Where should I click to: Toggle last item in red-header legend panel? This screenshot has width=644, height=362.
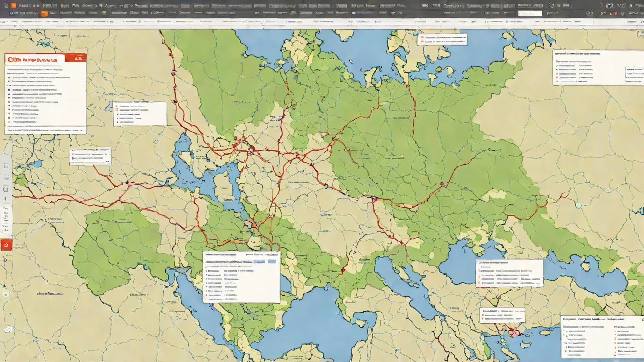[9, 122]
